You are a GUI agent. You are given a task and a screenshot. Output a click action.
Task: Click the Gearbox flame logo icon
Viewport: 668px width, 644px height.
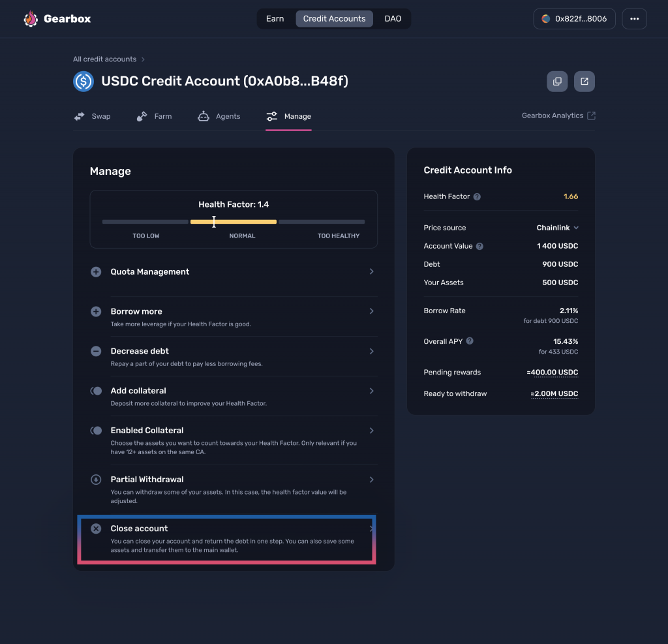31,19
